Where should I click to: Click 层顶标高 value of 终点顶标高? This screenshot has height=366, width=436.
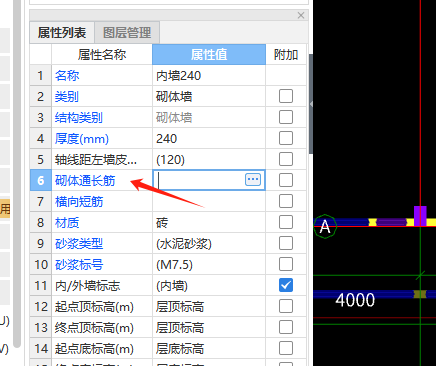(x=180, y=328)
